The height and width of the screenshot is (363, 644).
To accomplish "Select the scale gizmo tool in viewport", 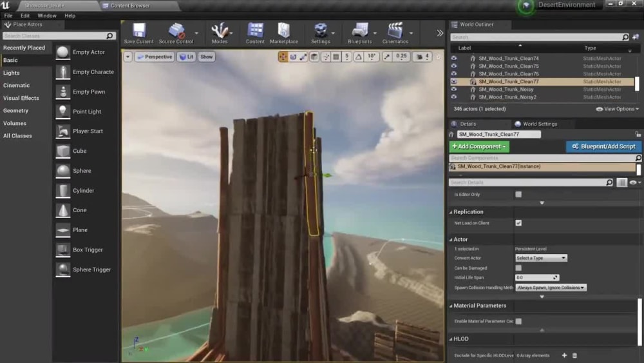I will [x=303, y=57].
